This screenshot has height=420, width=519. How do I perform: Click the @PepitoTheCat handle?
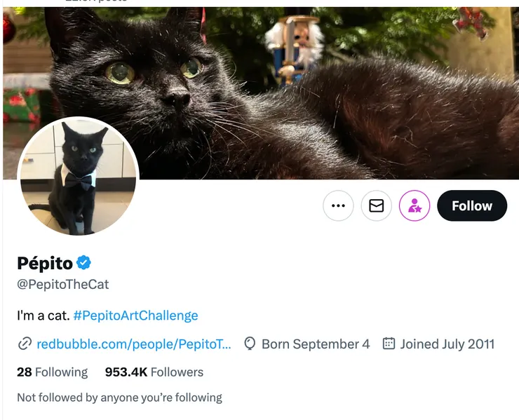pos(63,285)
